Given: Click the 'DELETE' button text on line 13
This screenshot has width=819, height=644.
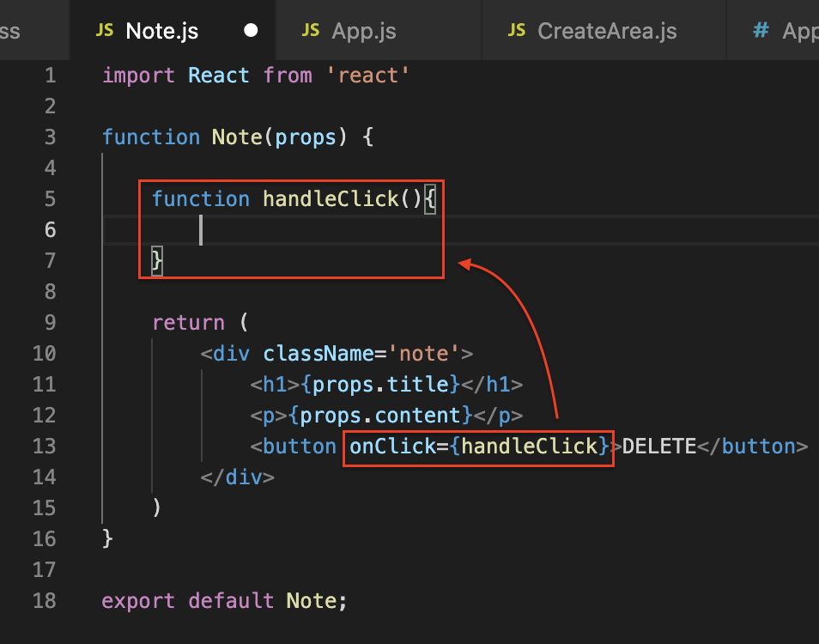Looking at the screenshot, I should pyautogui.click(x=659, y=446).
